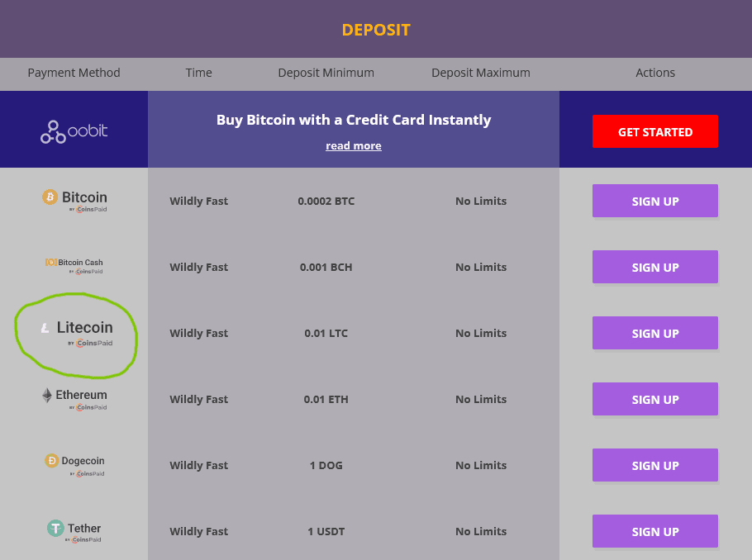Click 'Wildly Fast' in the Dogecoin row
The height and width of the screenshot is (560, 752).
tap(199, 466)
